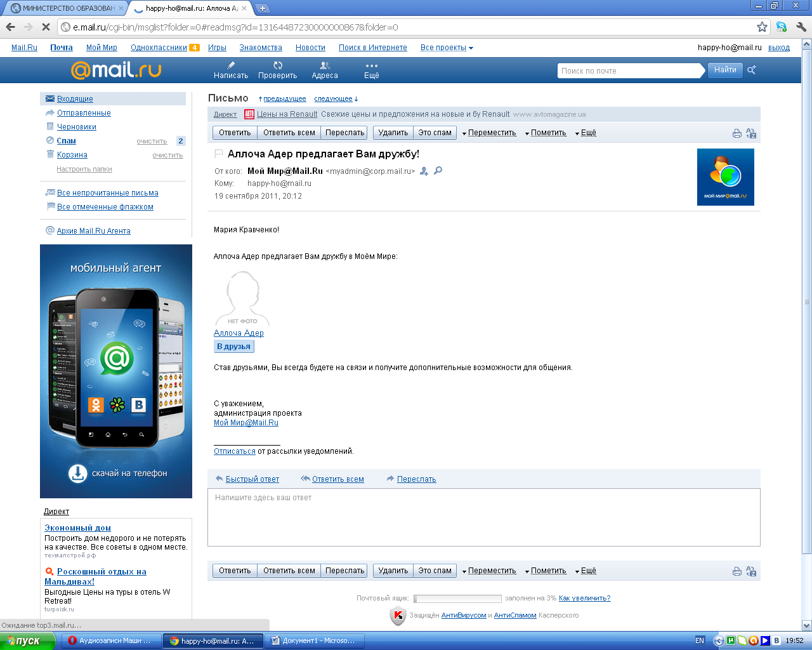Click очистить next to Корзина
This screenshot has height=650, width=812.
(167, 156)
